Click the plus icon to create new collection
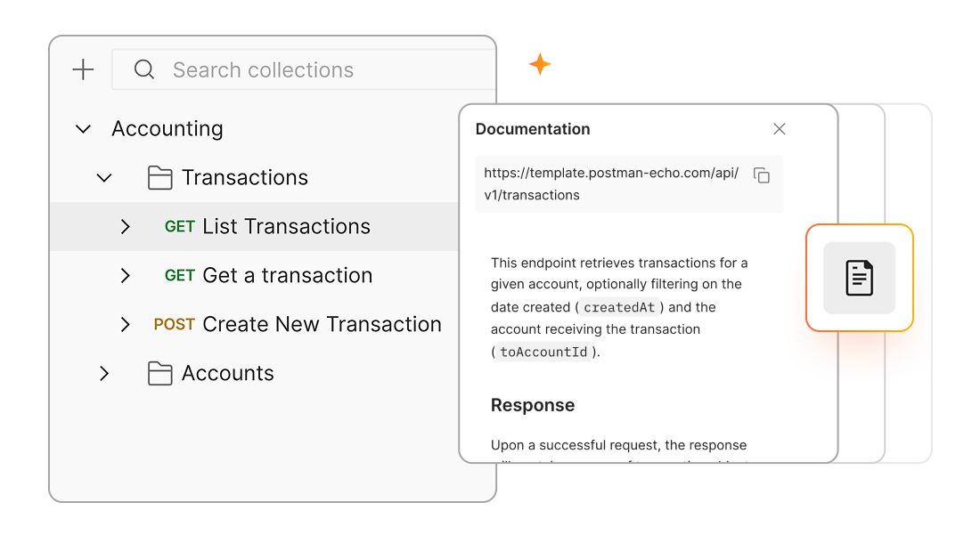This screenshot has width=980, height=535. (82, 69)
